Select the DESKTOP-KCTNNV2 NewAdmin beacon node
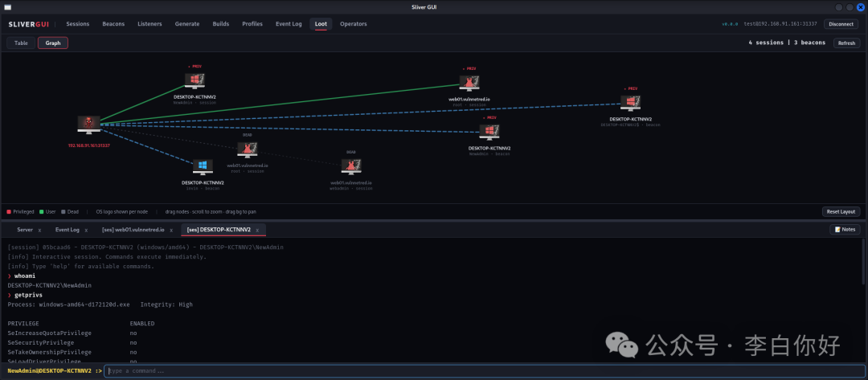Image resolution: width=868 pixels, height=380 pixels. click(489, 132)
